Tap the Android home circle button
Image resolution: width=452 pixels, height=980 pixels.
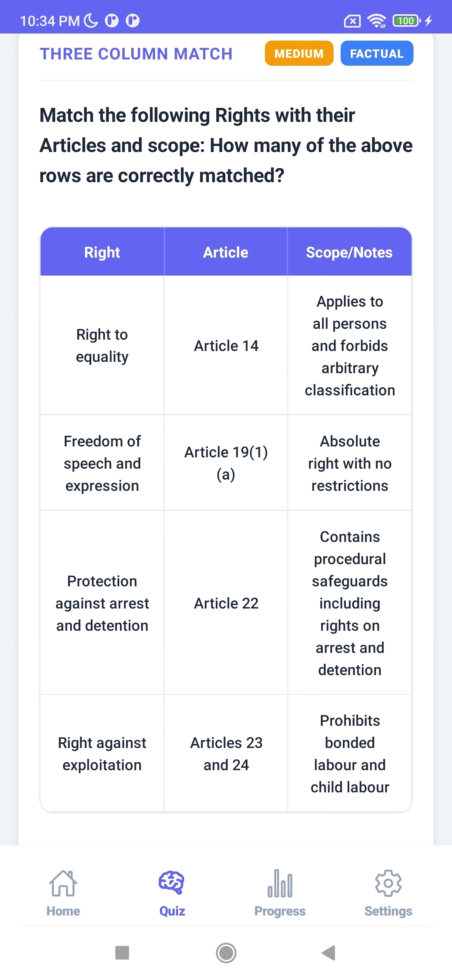coord(226,953)
